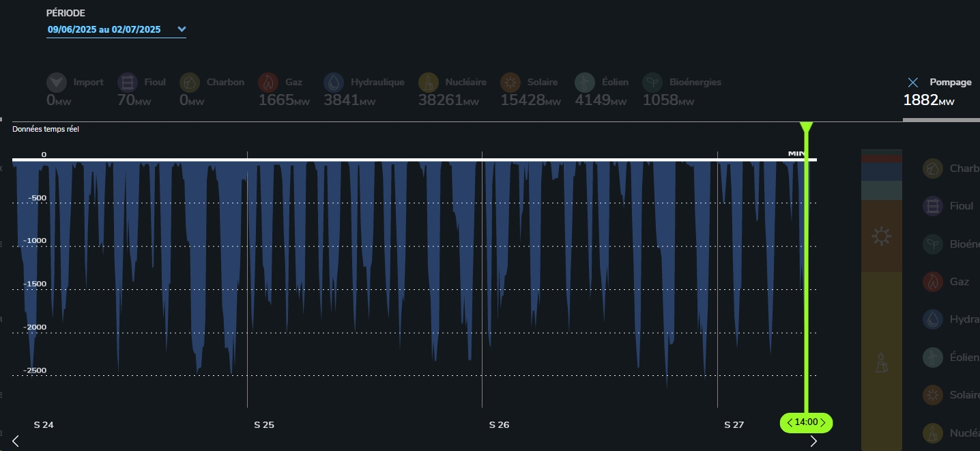Select Gaz in the right-side legend
Viewport: 980px width, 451px height.
949,281
